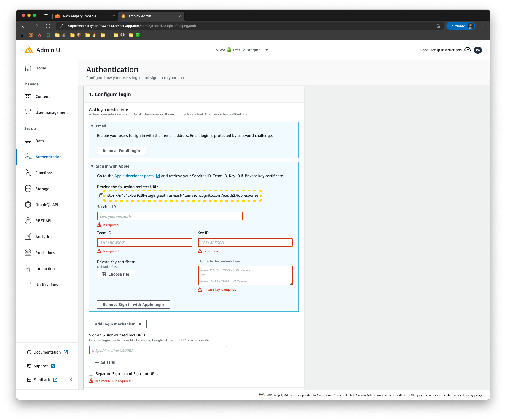Enable Separate Sign-in and Sign-out URLs
Image resolution: width=505 pixels, height=420 pixels.
click(91, 373)
